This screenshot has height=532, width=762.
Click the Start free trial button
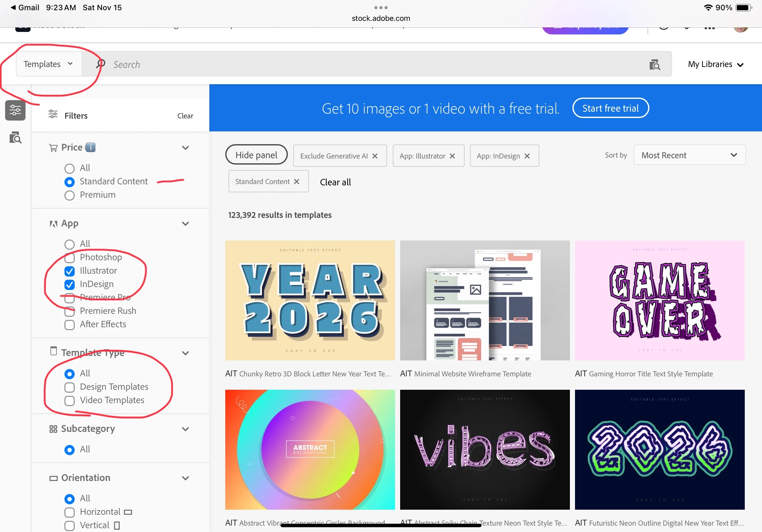[610, 108]
